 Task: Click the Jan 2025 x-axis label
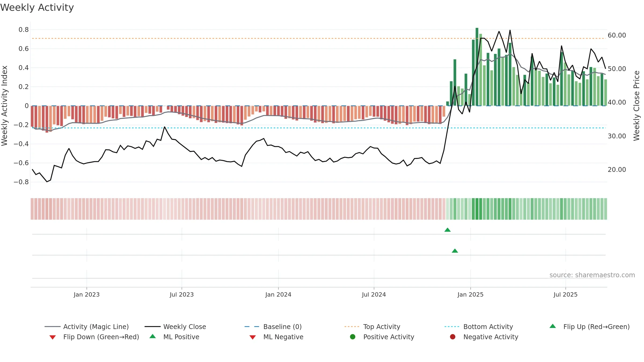(470, 294)
